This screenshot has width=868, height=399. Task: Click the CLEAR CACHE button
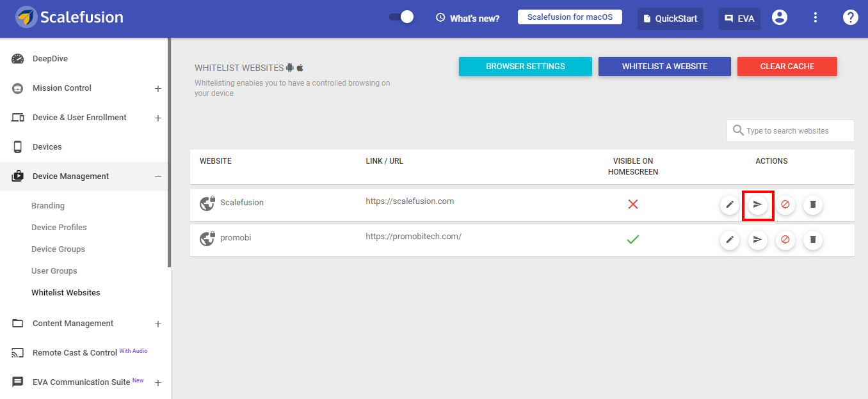point(787,66)
